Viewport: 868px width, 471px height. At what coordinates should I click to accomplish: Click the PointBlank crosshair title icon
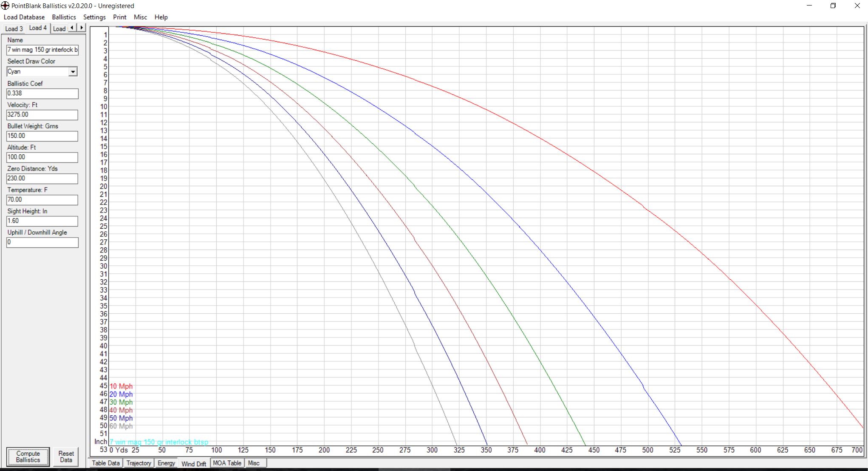click(x=5, y=6)
